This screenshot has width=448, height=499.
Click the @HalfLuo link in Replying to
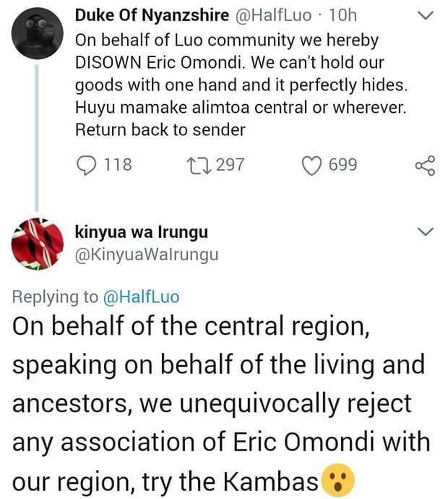[x=141, y=297]
